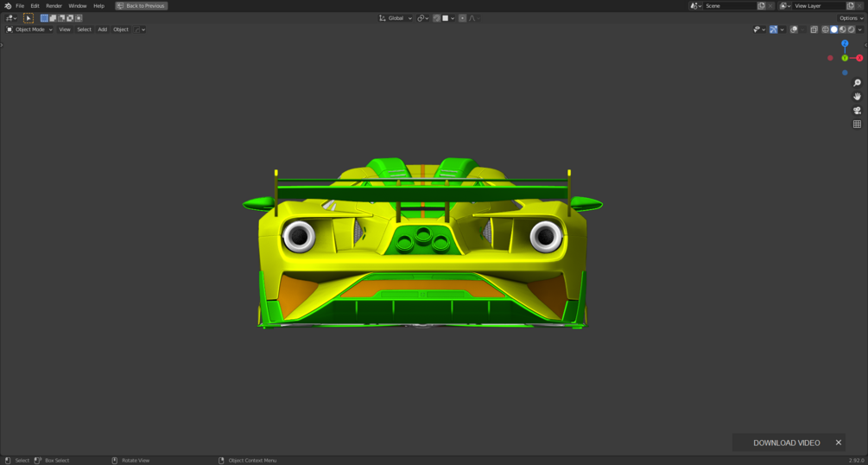Click the New Scene copy icon
This screenshot has height=465, width=868.
coord(761,5)
